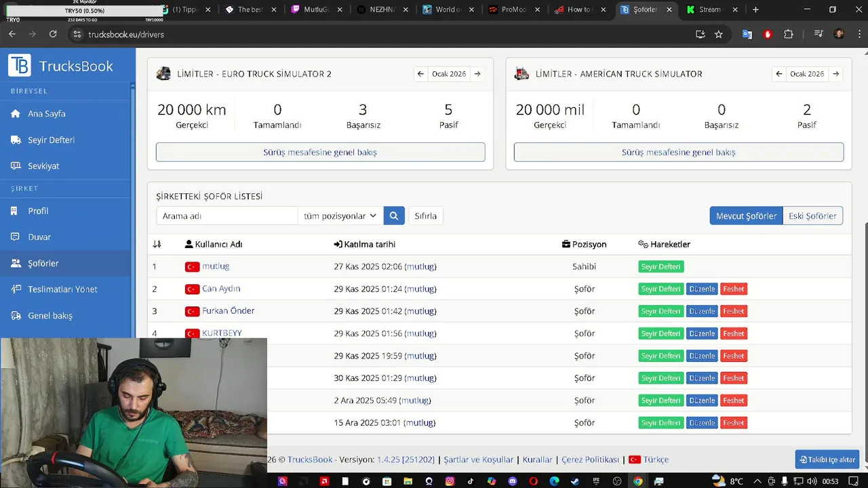Click version 1.4.25 link in footer
Screen dimensions: 868x488
click(406, 460)
